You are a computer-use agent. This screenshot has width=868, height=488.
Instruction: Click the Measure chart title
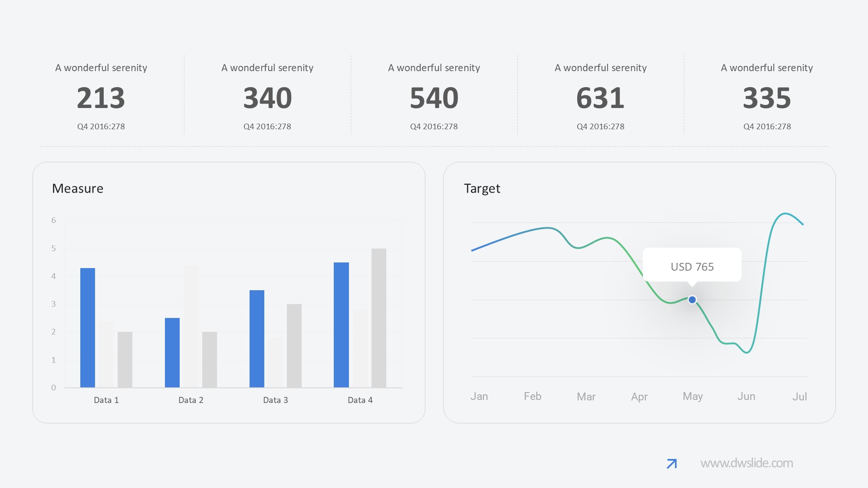[78, 189]
